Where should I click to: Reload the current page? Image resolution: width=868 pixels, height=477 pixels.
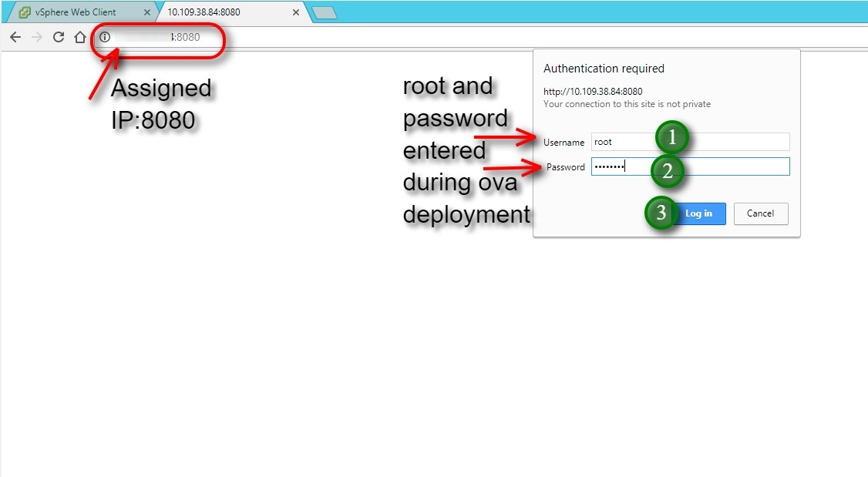(58, 37)
